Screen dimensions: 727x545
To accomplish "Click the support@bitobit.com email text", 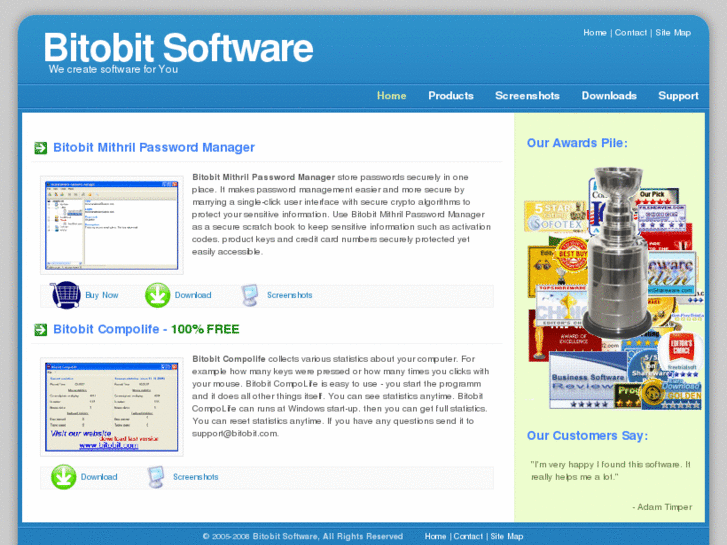I will pyautogui.click(x=235, y=434).
